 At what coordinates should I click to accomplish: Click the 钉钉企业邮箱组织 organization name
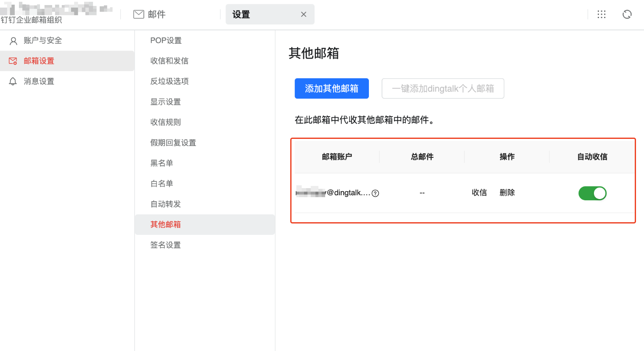(x=31, y=20)
